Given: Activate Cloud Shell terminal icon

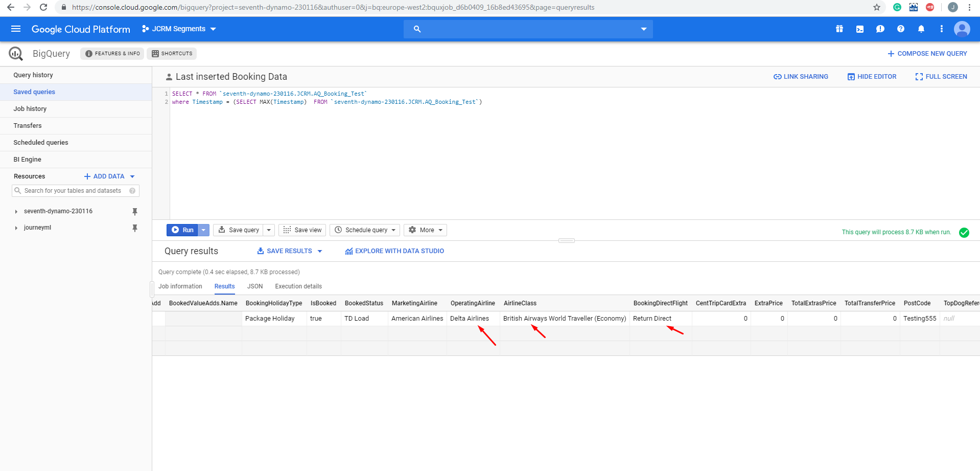Looking at the screenshot, I should click(860, 29).
